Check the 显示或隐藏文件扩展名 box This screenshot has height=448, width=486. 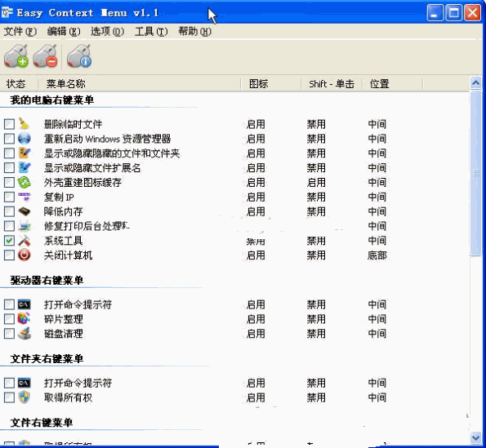click(9, 168)
